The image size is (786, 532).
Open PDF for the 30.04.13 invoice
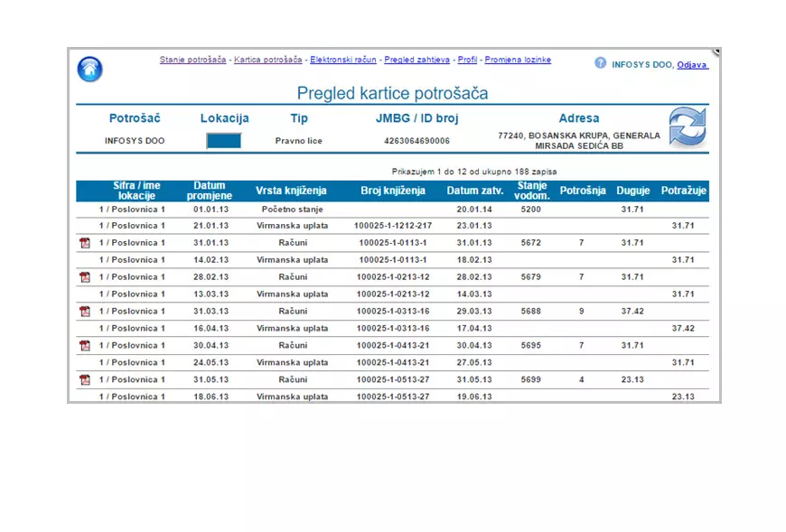tap(85, 346)
